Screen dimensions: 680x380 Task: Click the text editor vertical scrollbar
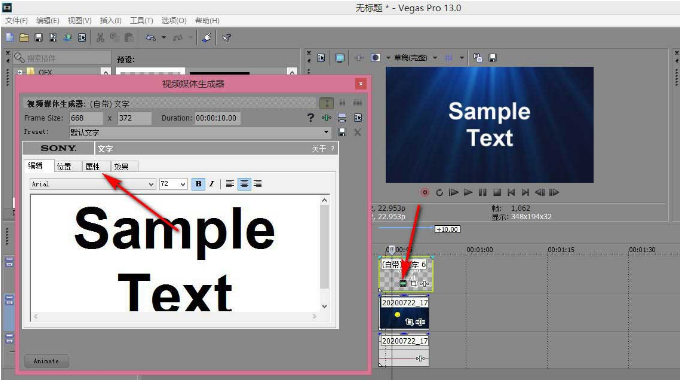point(324,253)
